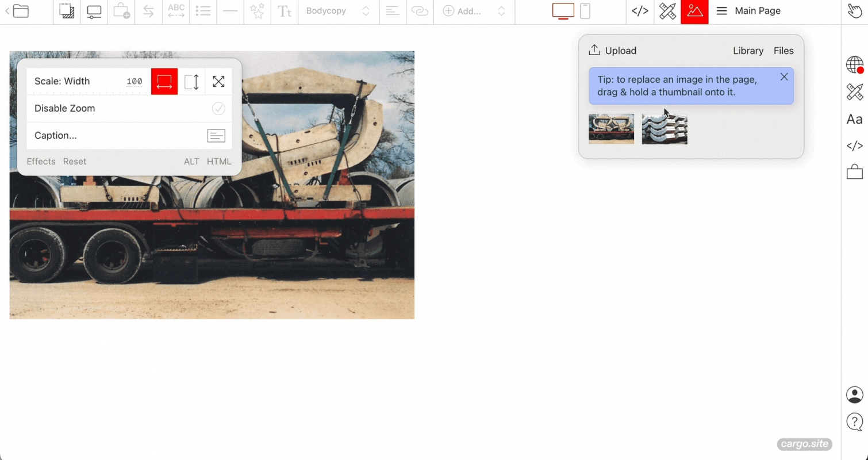Click the text alignment icon
868x460 pixels.
pyautogui.click(x=393, y=11)
